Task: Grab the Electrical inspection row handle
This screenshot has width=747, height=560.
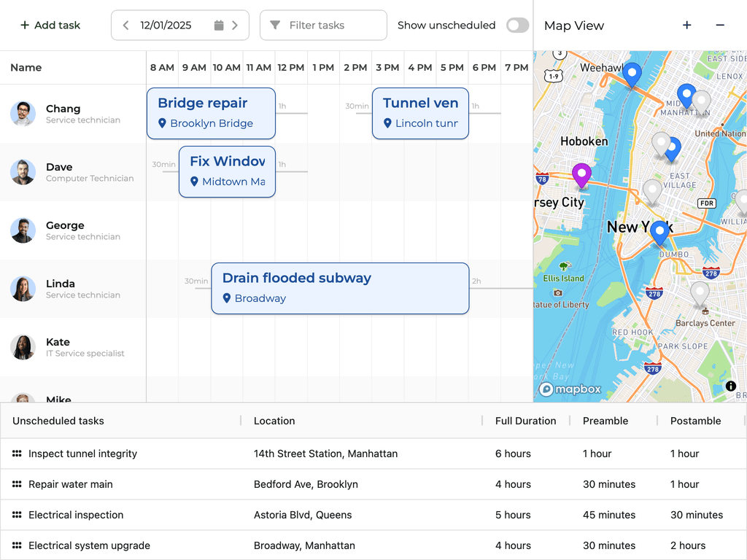Action: 17,515
